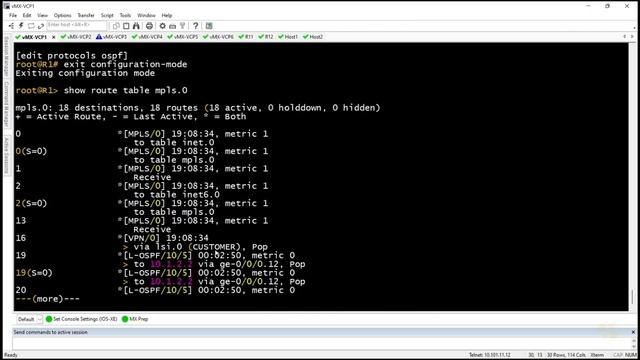The width and height of the screenshot is (640, 360).
Task: Click '30 Rows, 114 Cols' status entry
Action: (x=566, y=355)
